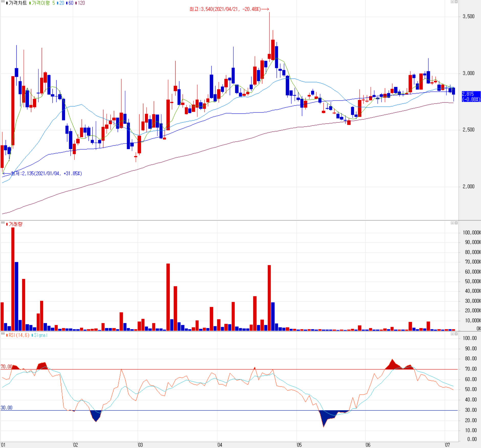Click the 30.00 oversold level label
Image resolution: width=481 pixels, height=448 pixels.
6,408
